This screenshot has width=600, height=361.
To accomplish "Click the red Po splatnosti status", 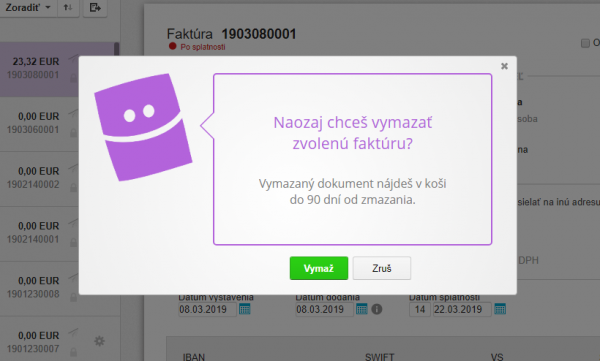I will click(197, 47).
